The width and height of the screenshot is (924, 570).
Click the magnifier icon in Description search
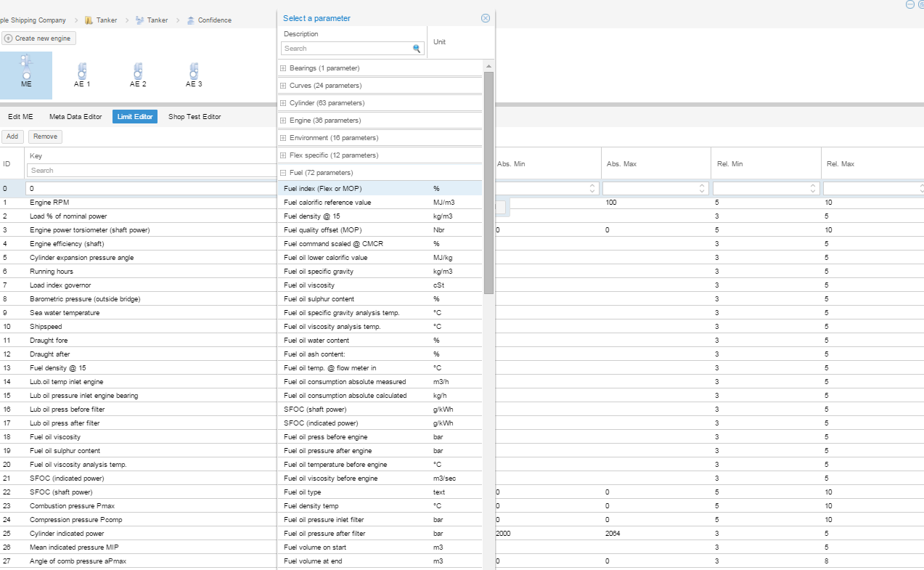(x=417, y=49)
